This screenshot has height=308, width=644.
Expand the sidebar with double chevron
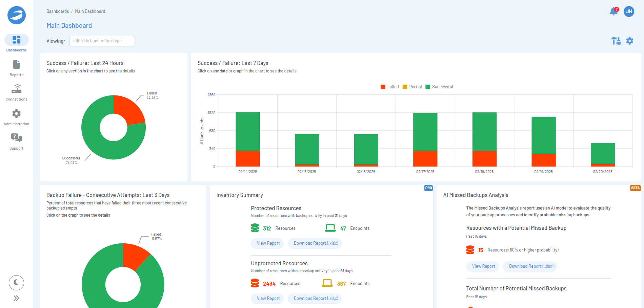pos(16,298)
